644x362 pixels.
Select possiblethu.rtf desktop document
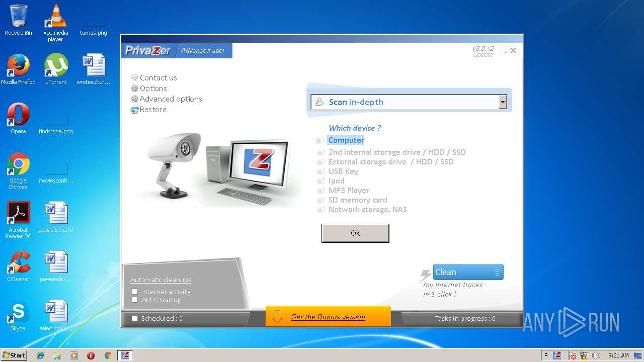coord(55,217)
